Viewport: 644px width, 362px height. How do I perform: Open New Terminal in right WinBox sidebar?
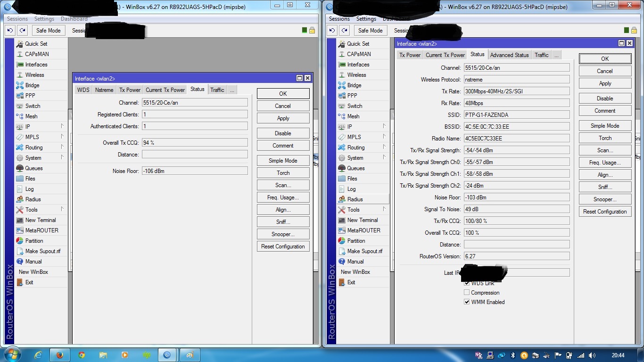pyautogui.click(x=363, y=220)
